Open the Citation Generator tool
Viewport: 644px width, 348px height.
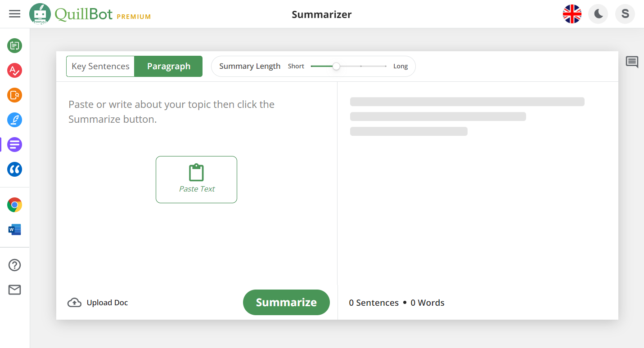pyautogui.click(x=14, y=170)
